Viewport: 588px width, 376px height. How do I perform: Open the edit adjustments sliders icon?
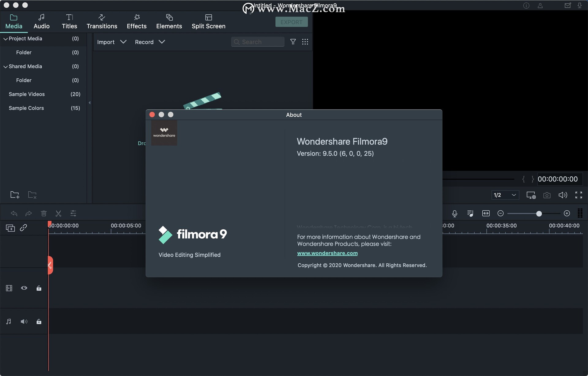click(x=73, y=213)
